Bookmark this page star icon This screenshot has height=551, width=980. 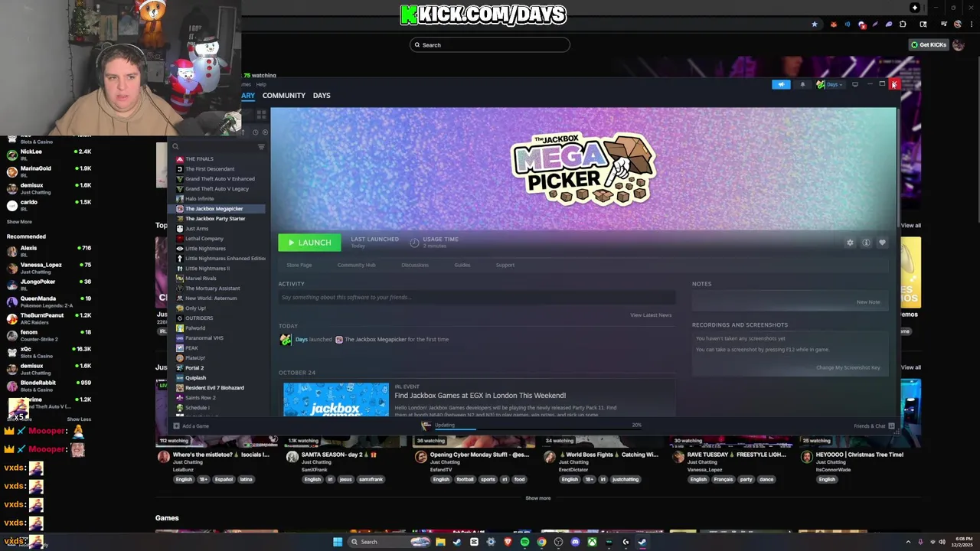coord(814,24)
